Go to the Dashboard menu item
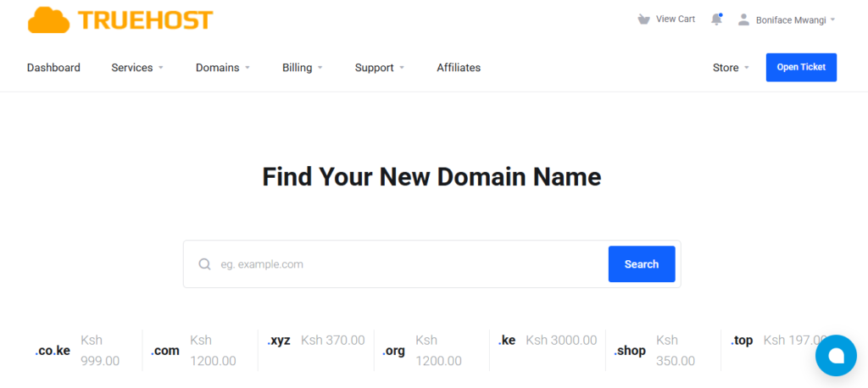The width and height of the screenshot is (868, 388). (53, 68)
